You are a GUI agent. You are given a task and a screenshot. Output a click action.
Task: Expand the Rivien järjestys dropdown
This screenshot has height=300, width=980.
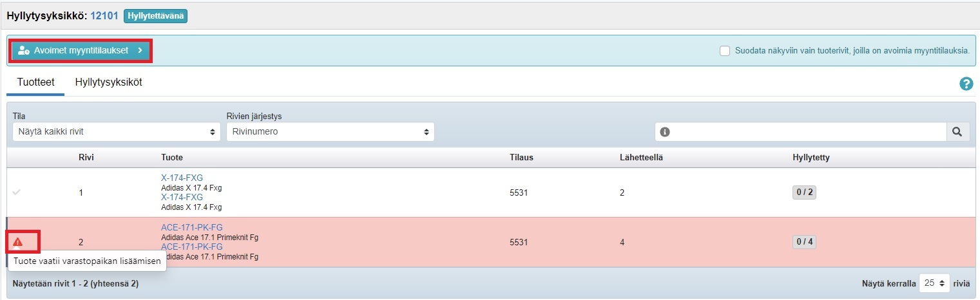click(x=330, y=132)
